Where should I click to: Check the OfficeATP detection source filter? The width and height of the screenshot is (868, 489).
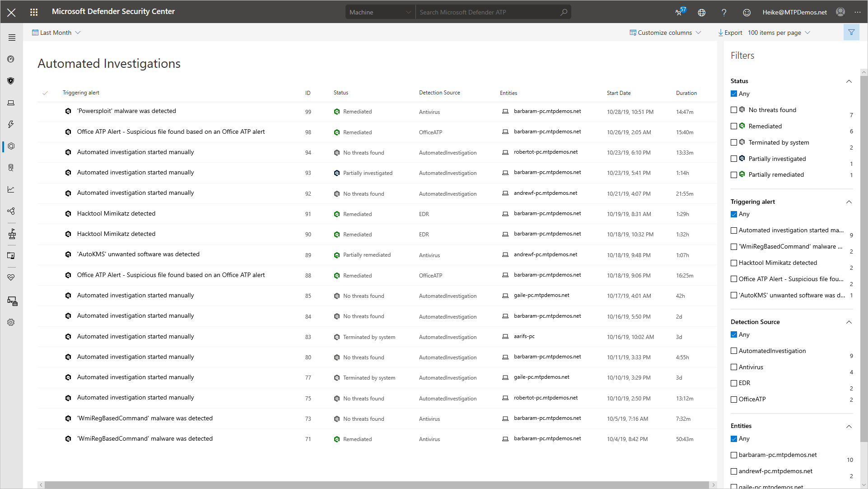click(x=734, y=400)
